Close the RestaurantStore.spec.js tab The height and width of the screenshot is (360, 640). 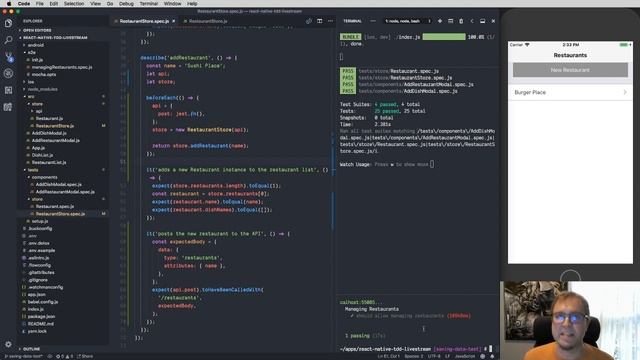[173, 21]
